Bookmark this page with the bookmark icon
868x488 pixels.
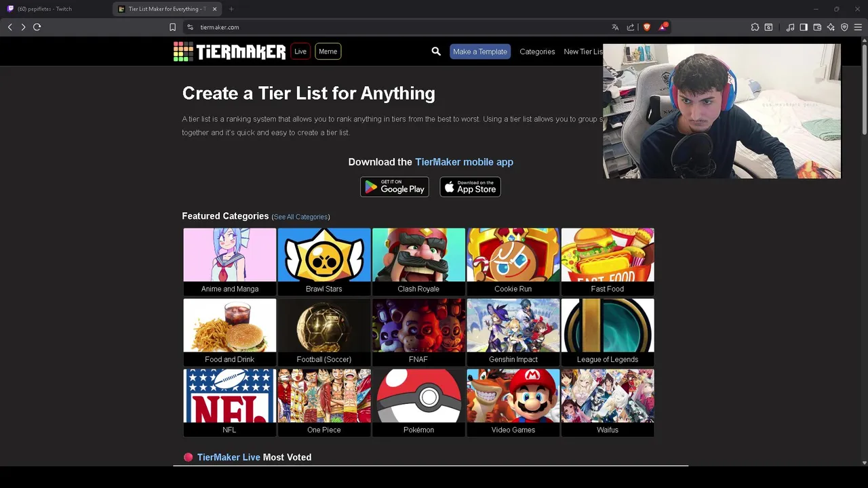point(172,27)
